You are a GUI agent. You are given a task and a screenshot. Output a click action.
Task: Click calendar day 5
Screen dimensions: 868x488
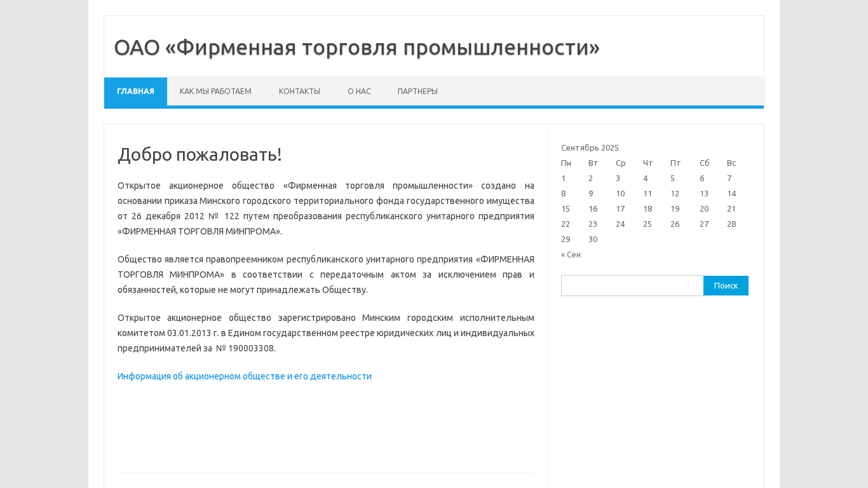(x=672, y=179)
